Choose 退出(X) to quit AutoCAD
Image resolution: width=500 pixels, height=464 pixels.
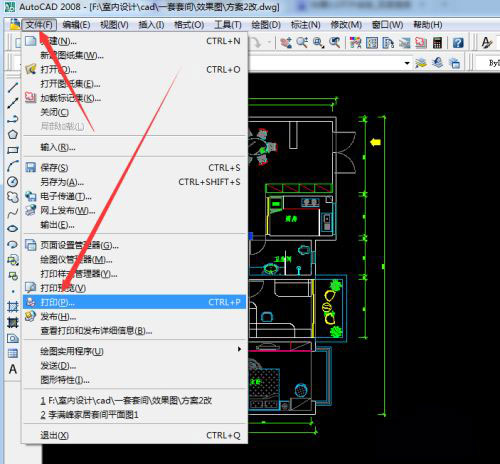(135, 435)
